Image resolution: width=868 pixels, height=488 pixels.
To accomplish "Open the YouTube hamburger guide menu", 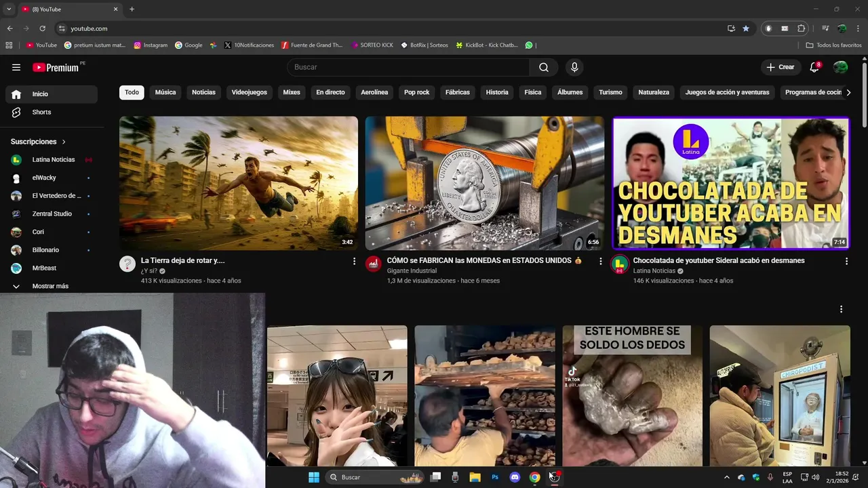I will (16, 67).
